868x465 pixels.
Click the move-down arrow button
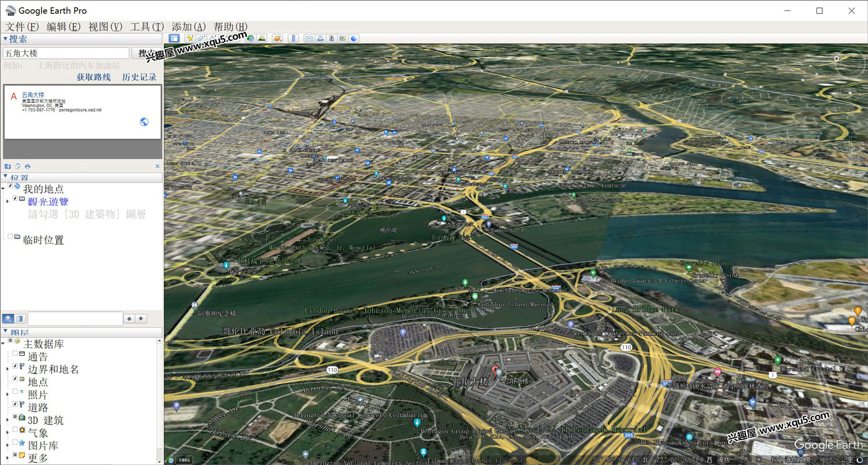(x=141, y=319)
